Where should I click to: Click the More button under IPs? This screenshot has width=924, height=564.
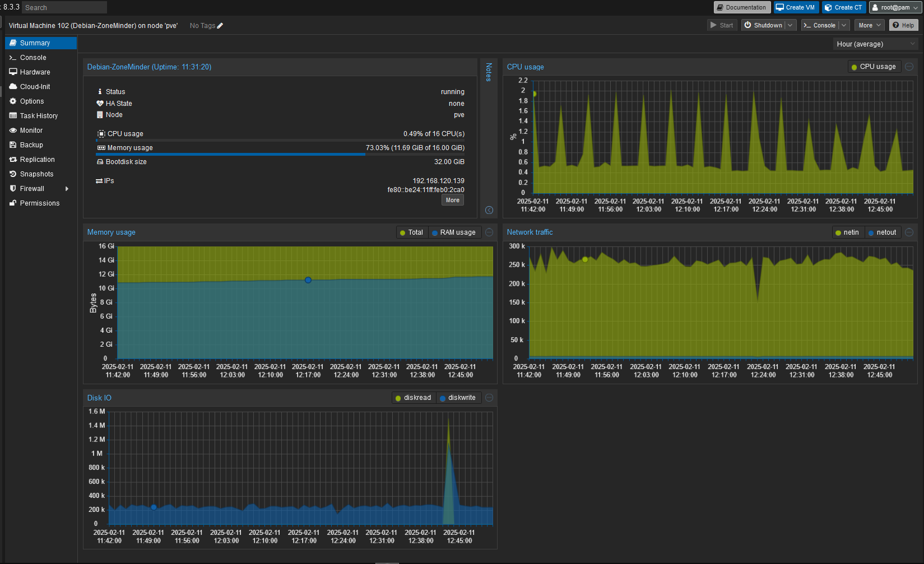tap(453, 201)
